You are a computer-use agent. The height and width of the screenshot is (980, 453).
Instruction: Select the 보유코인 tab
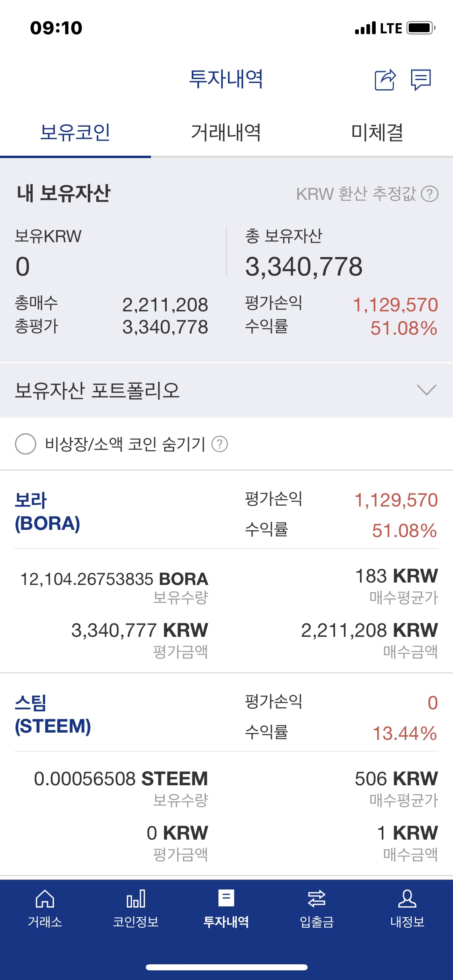75,132
